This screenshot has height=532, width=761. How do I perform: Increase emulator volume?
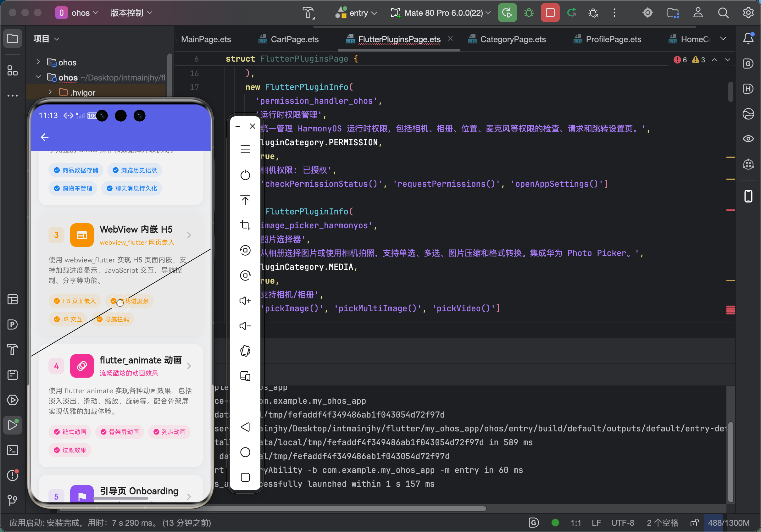click(245, 301)
